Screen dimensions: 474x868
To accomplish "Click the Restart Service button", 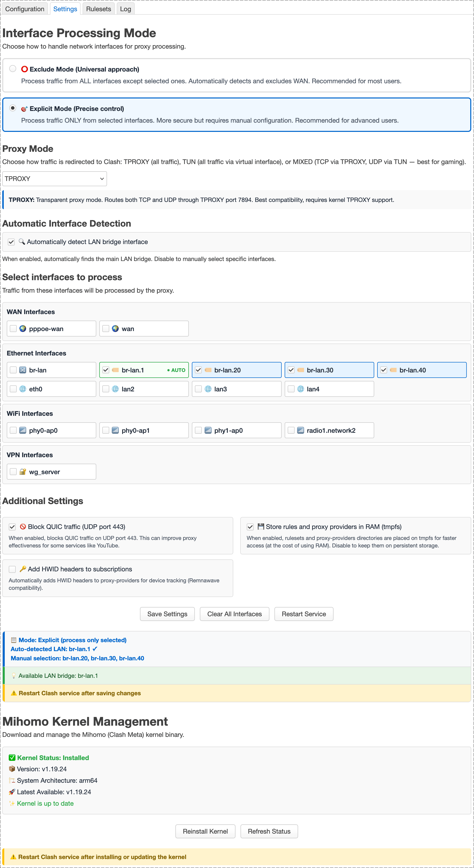I will [x=304, y=614].
